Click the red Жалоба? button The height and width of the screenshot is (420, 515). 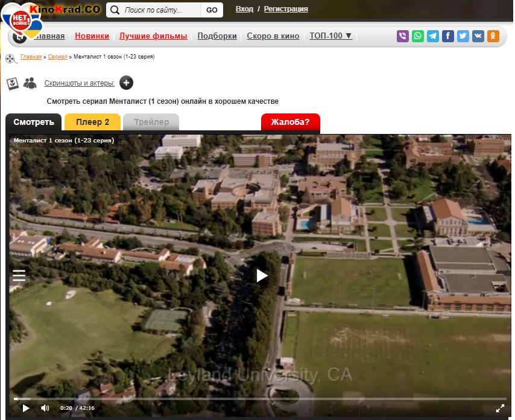pyautogui.click(x=290, y=122)
